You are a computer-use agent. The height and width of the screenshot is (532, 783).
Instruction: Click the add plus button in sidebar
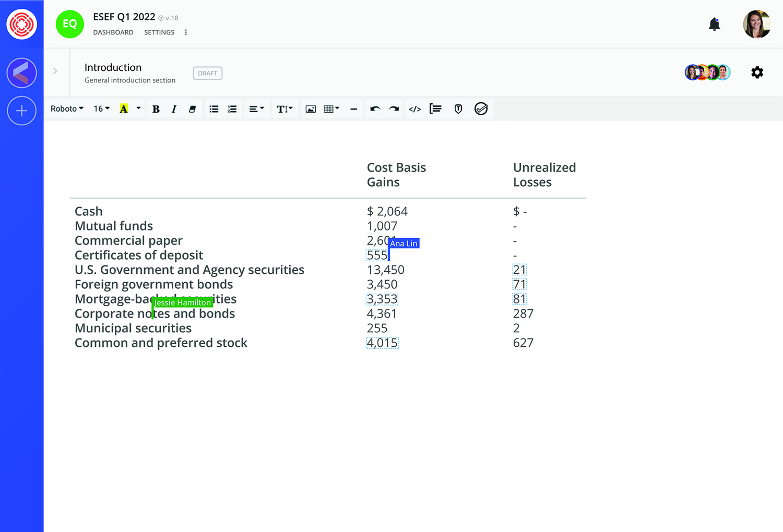click(21, 111)
